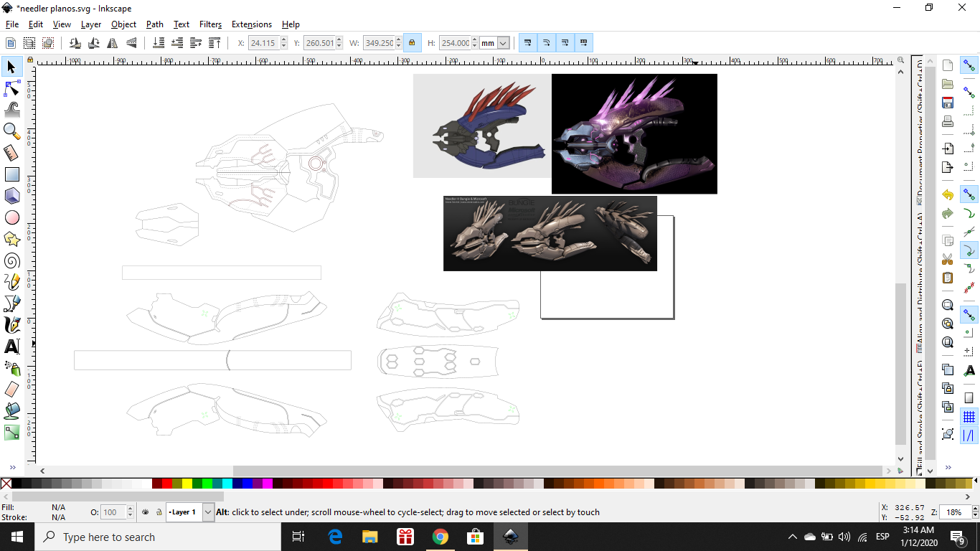Click the Cut scissors icon

pos(948,259)
